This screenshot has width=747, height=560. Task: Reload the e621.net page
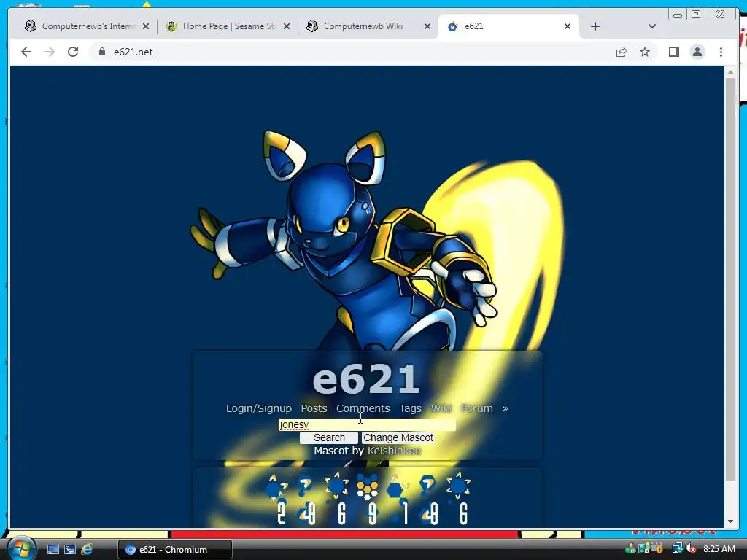pyautogui.click(x=73, y=52)
